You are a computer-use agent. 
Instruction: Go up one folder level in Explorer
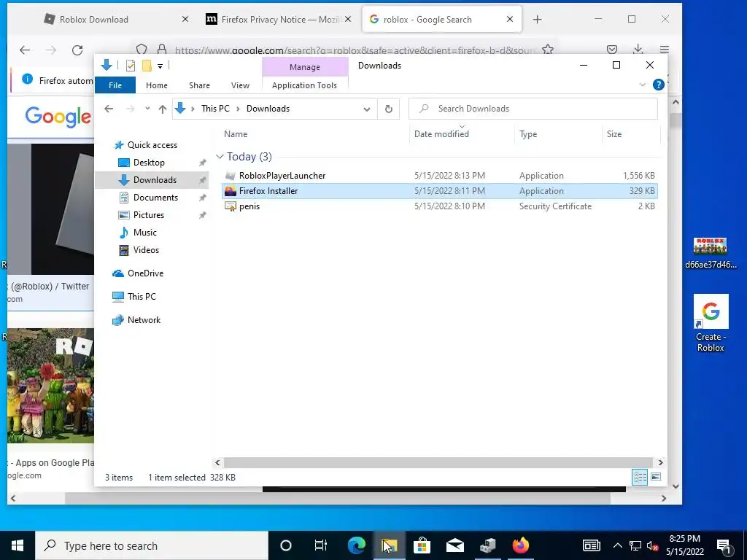click(x=163, y=109)
